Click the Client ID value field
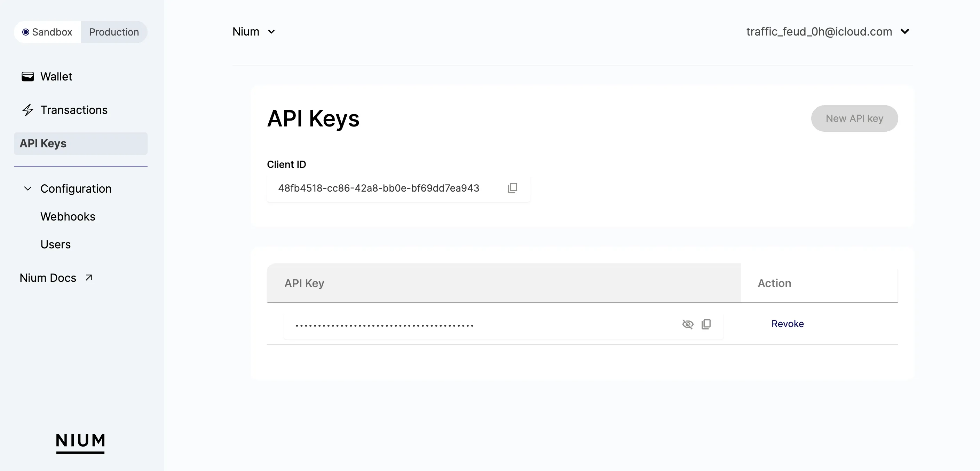The height and width of the screenshot is (471, 980). pos(398,188)
